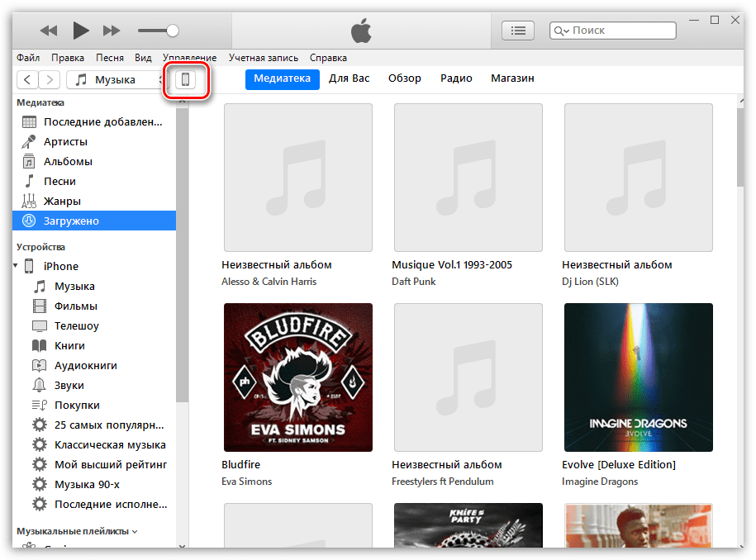Open the Вид menu

[x=143, y=58]
